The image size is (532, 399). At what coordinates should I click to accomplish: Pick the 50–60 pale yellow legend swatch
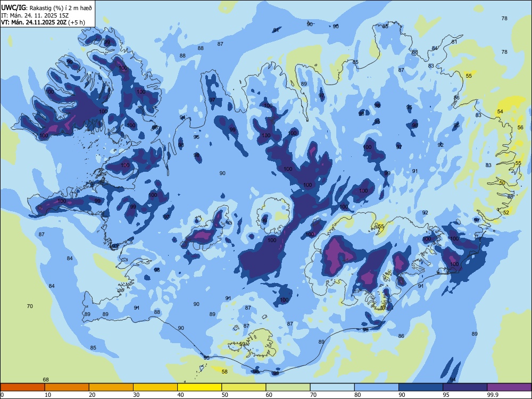click(244, 387)
